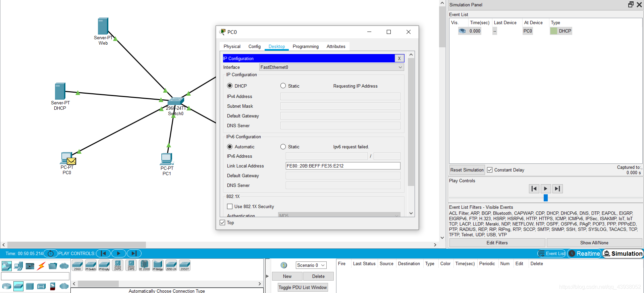This screenshot has width=644, height=293.
Task: Select the Connections lightning bolt icon
Action: tap(41, 266)
